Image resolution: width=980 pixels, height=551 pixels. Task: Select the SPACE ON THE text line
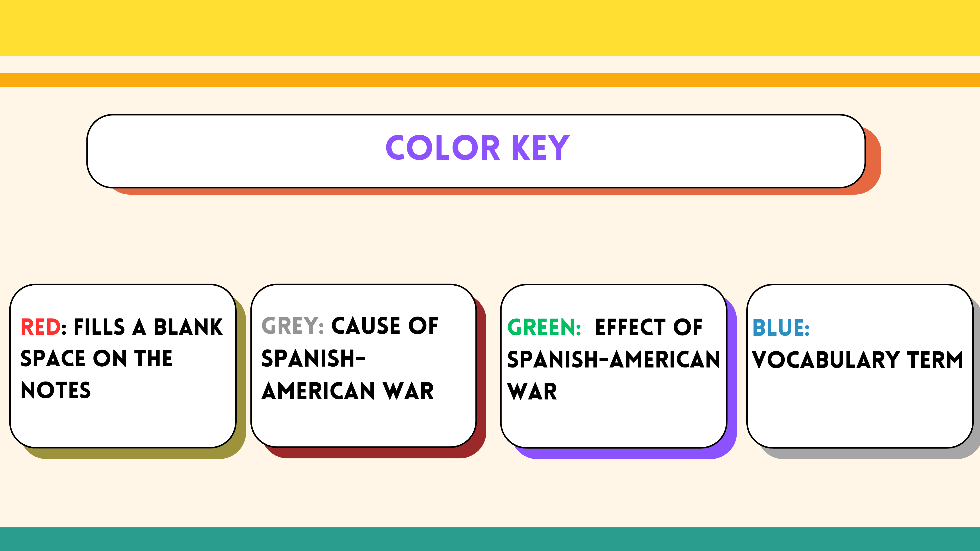[x=97, y=358]
